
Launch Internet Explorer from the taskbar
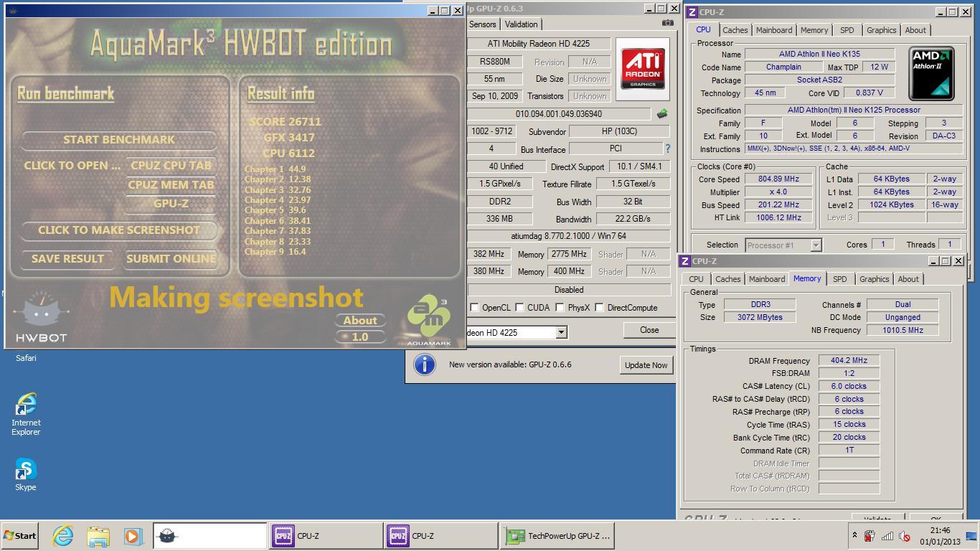63,536
